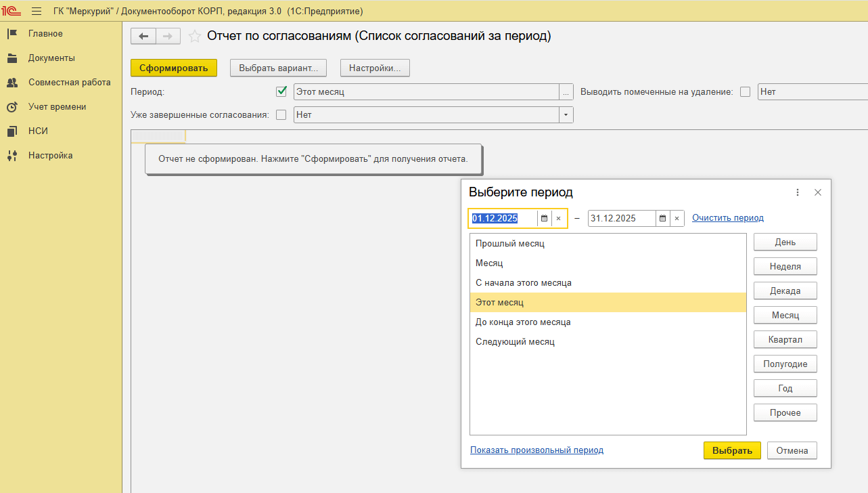The height and width of the screenshot is (493, 868).
Task: Click 'Показать произвольный период' link
Action: click(536, 450)
